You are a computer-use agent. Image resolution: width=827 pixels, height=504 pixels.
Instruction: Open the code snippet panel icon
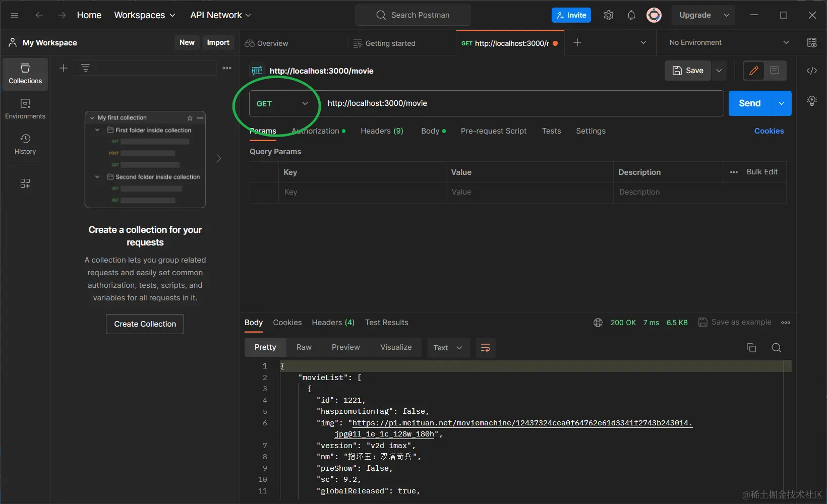(812, 71)
